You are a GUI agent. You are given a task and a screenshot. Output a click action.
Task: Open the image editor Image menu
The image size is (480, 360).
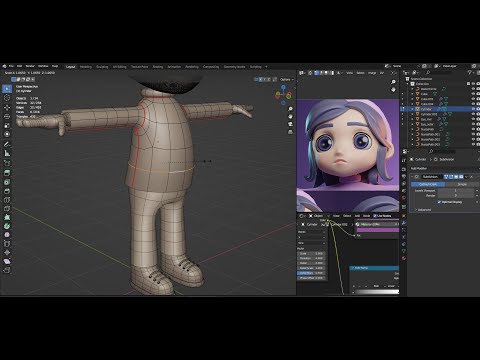coord(372,73)
